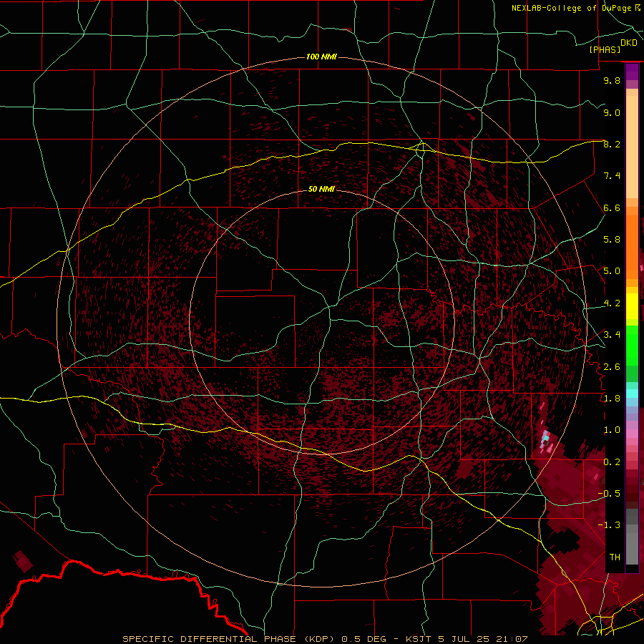Click the SPECIFIC DIFFERENTIAL PHASE title text
The image size is (644, 644).
(209, 639)
